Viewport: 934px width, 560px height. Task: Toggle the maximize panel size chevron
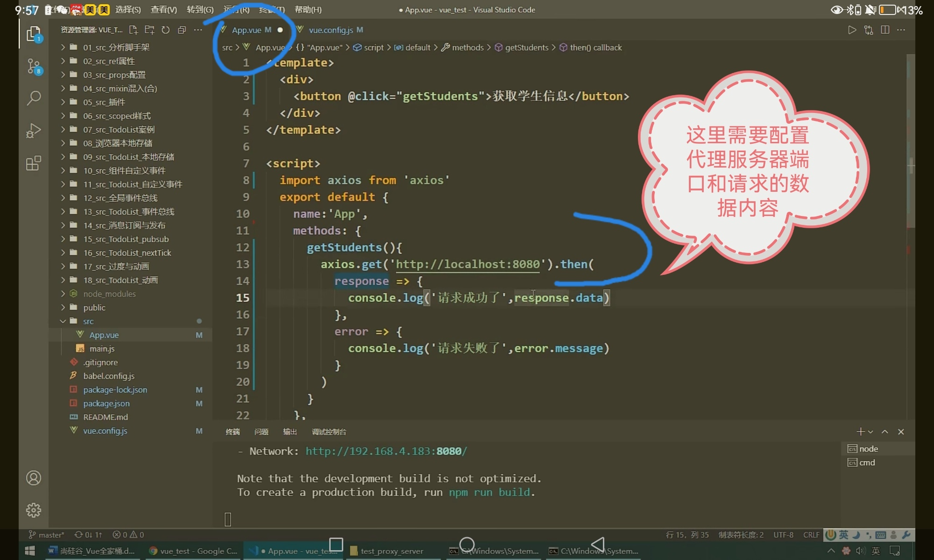[x=884, y=432]
